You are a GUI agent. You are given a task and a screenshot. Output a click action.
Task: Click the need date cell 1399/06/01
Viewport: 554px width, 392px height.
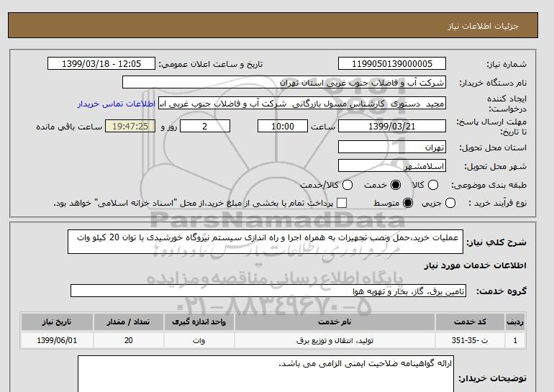click(57, 340)
